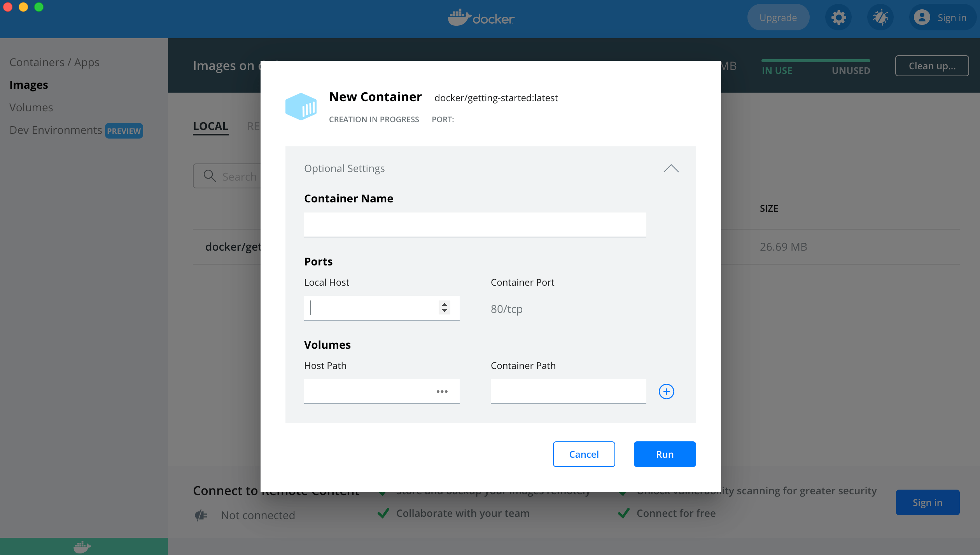The image size is (980, 555).
Task: Select the LOCAL images tab
Action: pos(210,126)
